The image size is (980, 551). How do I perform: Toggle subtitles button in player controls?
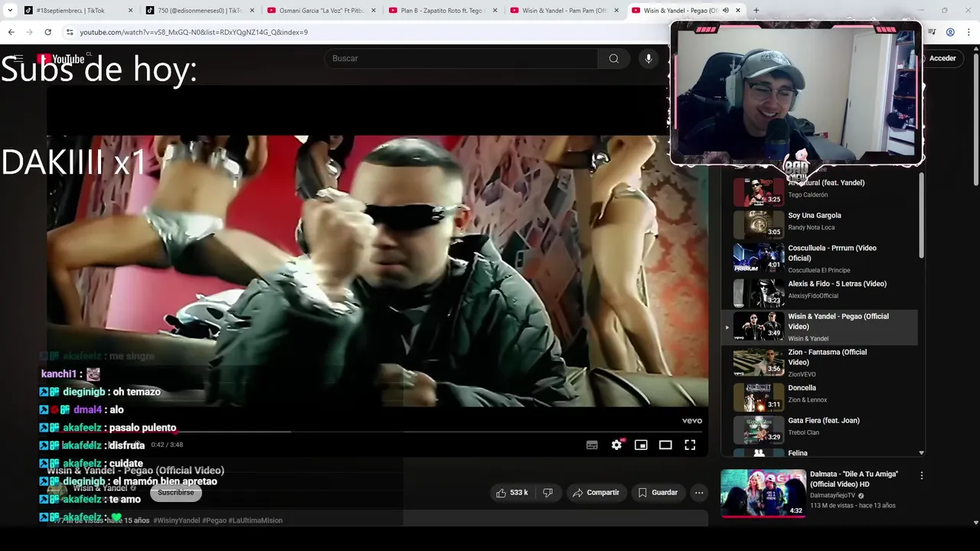pyautogui.click(x=592, y=445)
